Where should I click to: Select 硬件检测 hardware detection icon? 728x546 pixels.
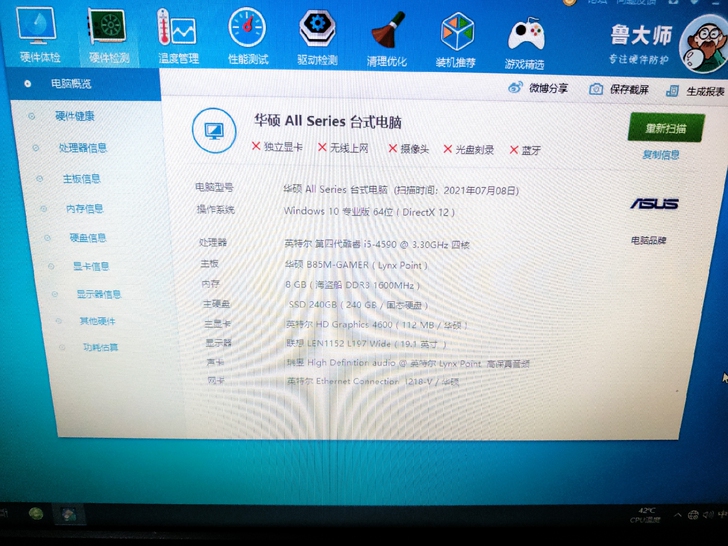point(107,27)
